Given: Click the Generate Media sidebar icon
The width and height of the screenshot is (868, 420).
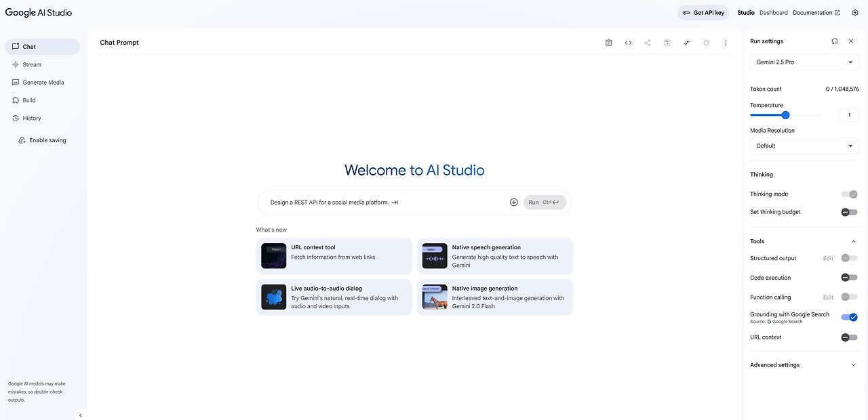Looking at the screenshot, I should (16, 83).
